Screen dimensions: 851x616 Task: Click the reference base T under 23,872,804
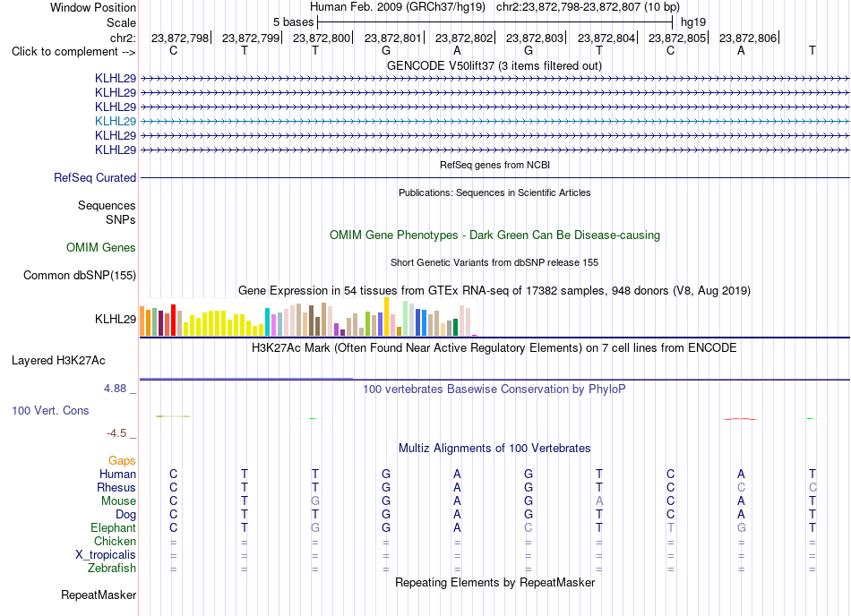click(599, 50)
